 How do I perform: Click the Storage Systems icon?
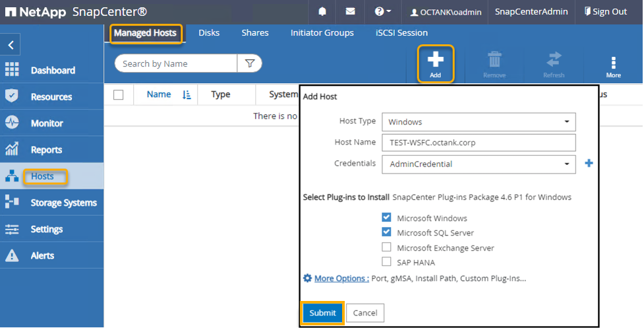tap(11, 202)
